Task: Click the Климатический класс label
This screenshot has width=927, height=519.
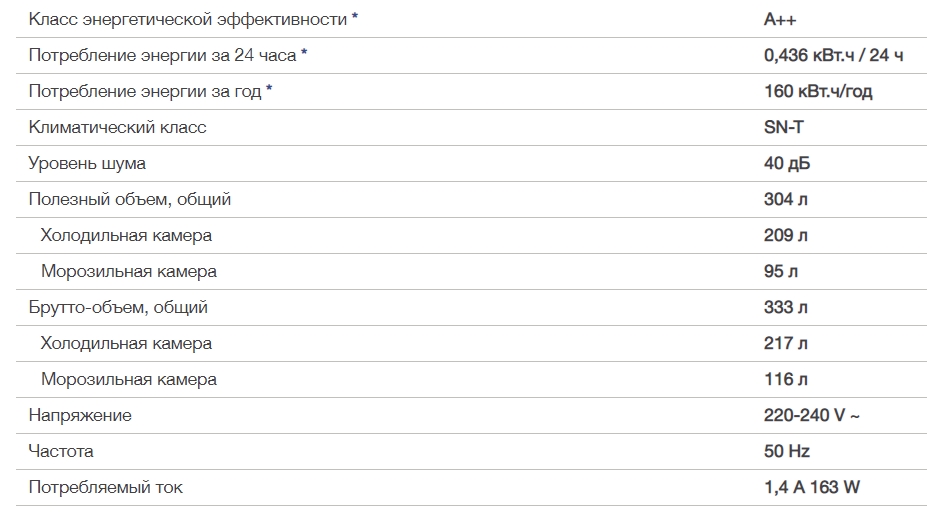Action: point(117,128)
